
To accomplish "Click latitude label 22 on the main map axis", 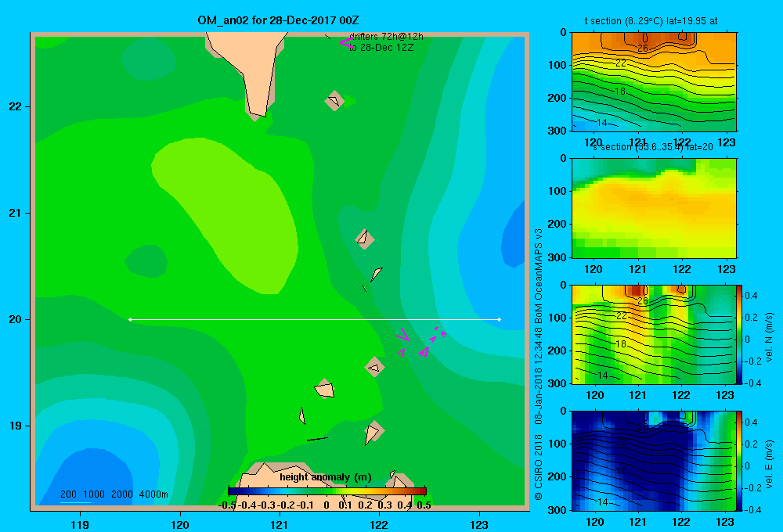I will [x=16, y=107].
